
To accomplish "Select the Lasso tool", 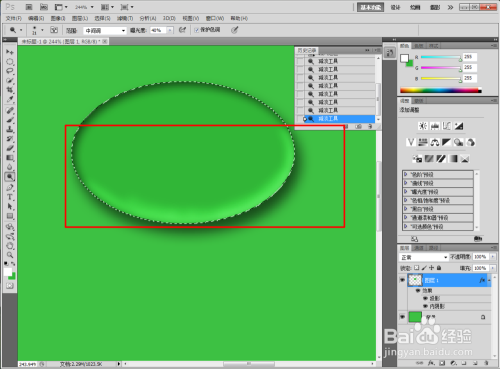I will tap(10, 71).
